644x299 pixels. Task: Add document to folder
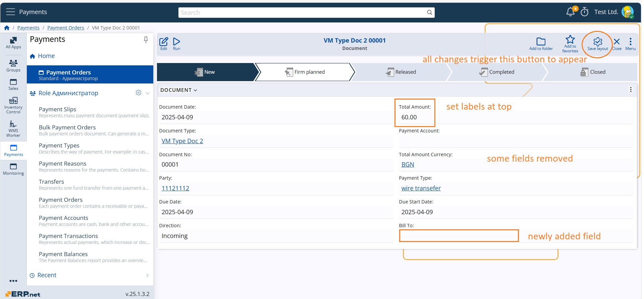[541, 44]
